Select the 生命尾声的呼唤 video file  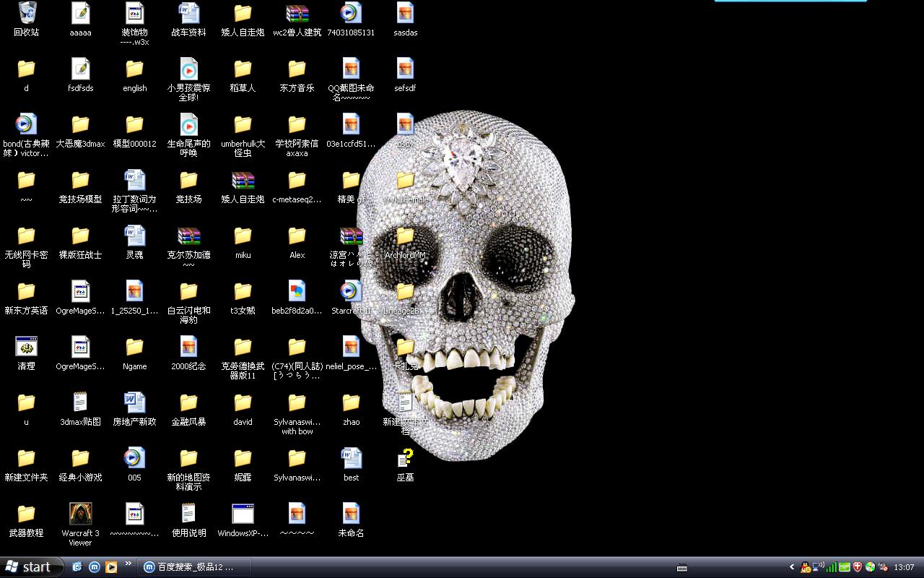188,124
